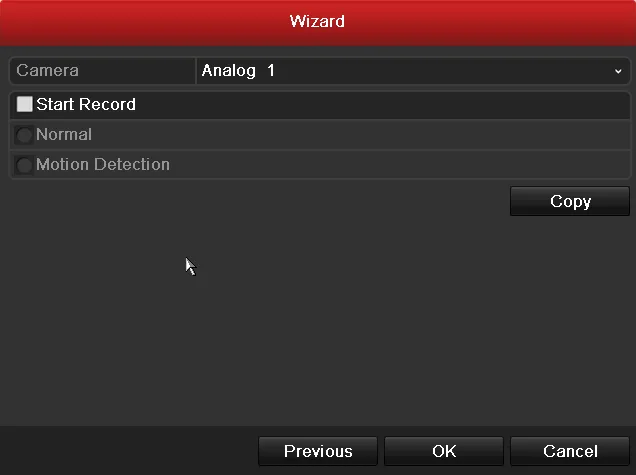The image size is (636, 475).
Task: Click empty space in Start Record row
Action: pyautogui.click(x=381, y=105)
